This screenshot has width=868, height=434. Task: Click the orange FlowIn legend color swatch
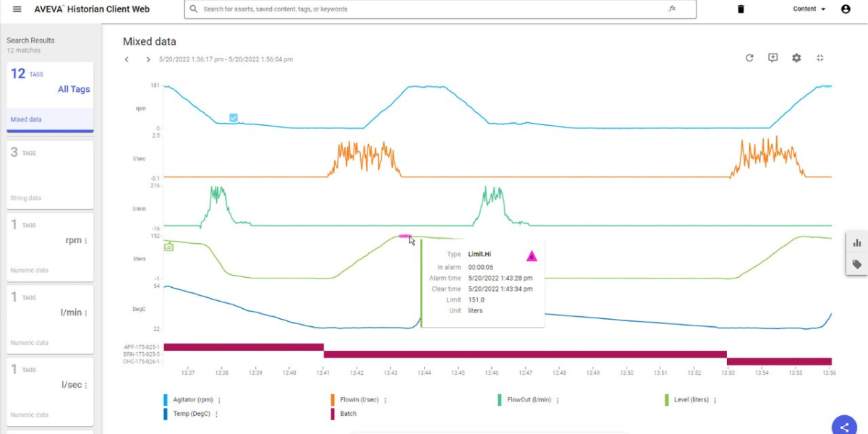pos(333,400)
